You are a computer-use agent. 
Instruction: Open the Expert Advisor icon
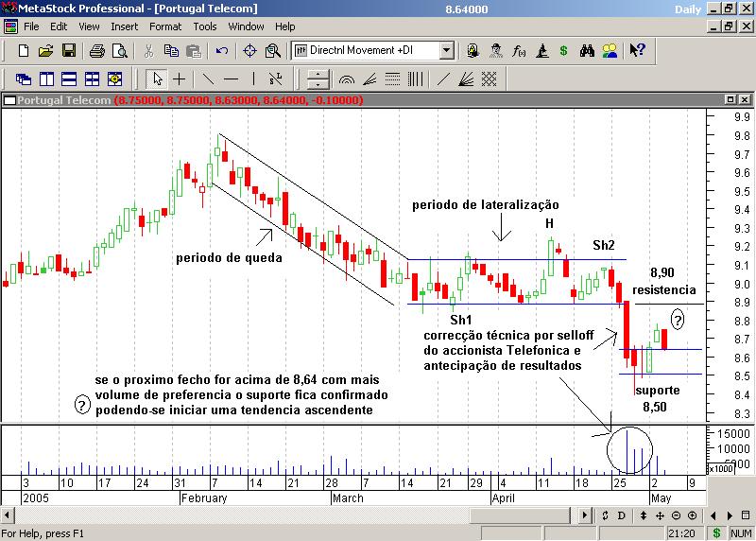coord(495,51)
